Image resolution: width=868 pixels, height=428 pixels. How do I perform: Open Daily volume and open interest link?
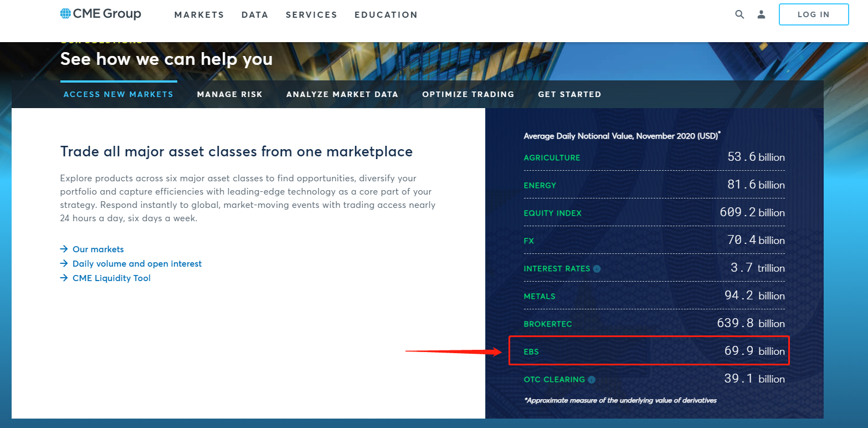coord(137,264)
